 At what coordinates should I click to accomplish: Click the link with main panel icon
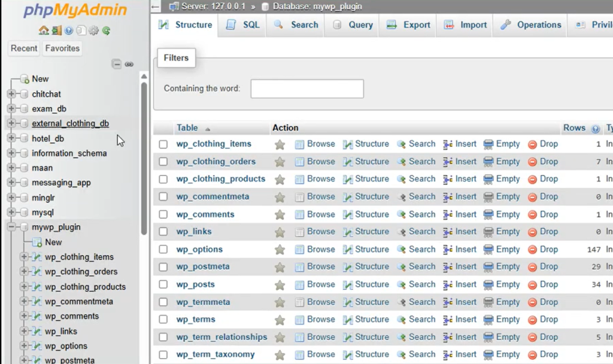(129, 64)
